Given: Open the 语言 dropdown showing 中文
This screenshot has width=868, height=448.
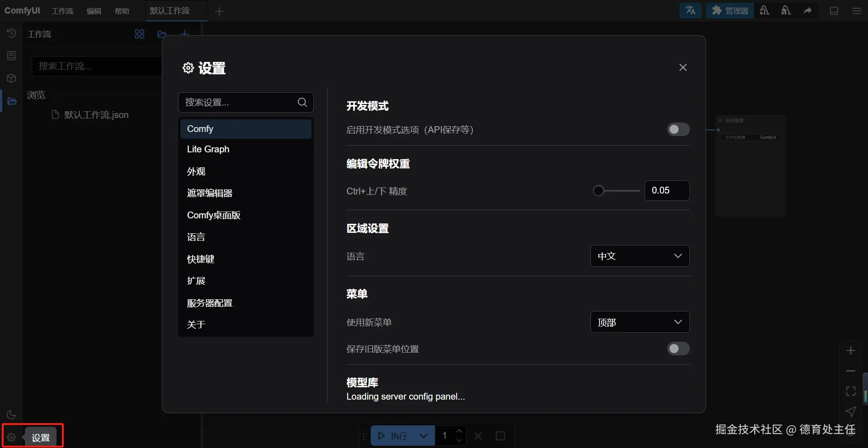Looking at the screenshot, I should point(640,256).
